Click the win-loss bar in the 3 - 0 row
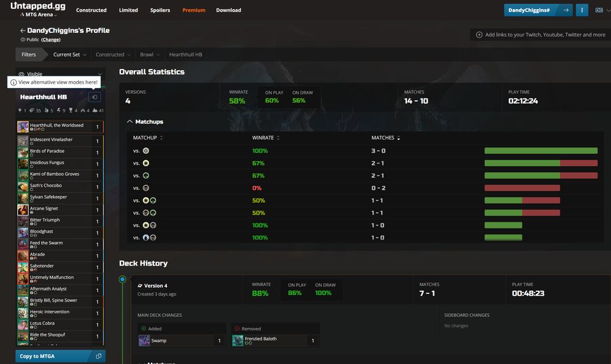The height and width of the screenshot is (364, 611). click(541, 151)
